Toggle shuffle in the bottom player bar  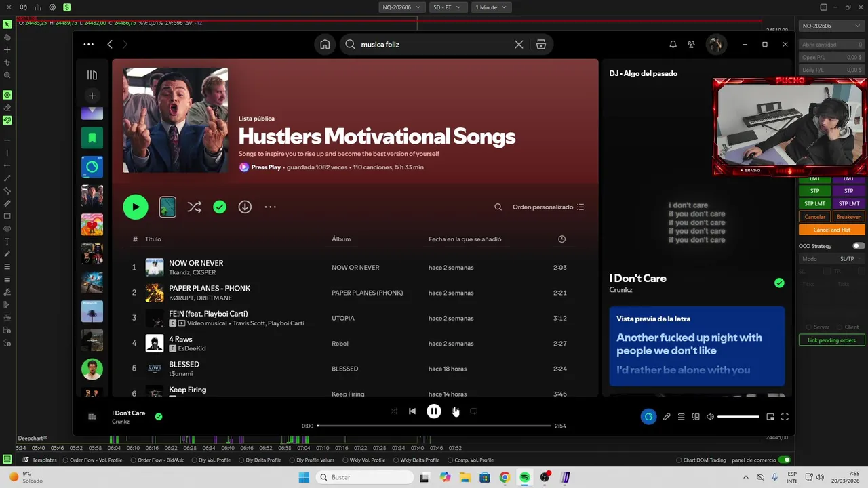tap(394, 411)
